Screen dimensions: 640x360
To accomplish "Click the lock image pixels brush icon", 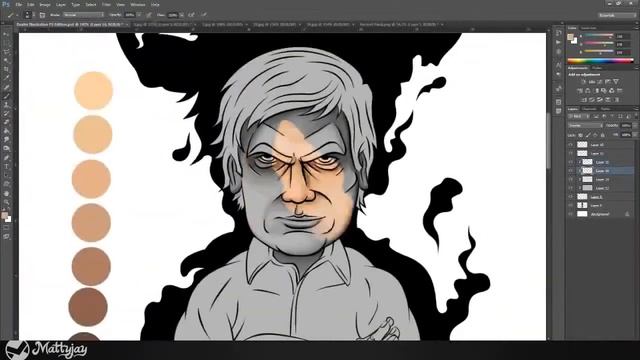I will tap(588, 135).
